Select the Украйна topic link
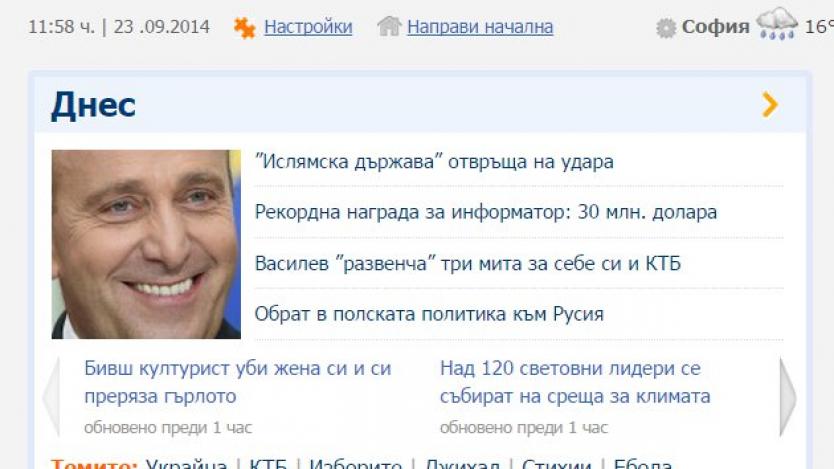 [186, 463]
